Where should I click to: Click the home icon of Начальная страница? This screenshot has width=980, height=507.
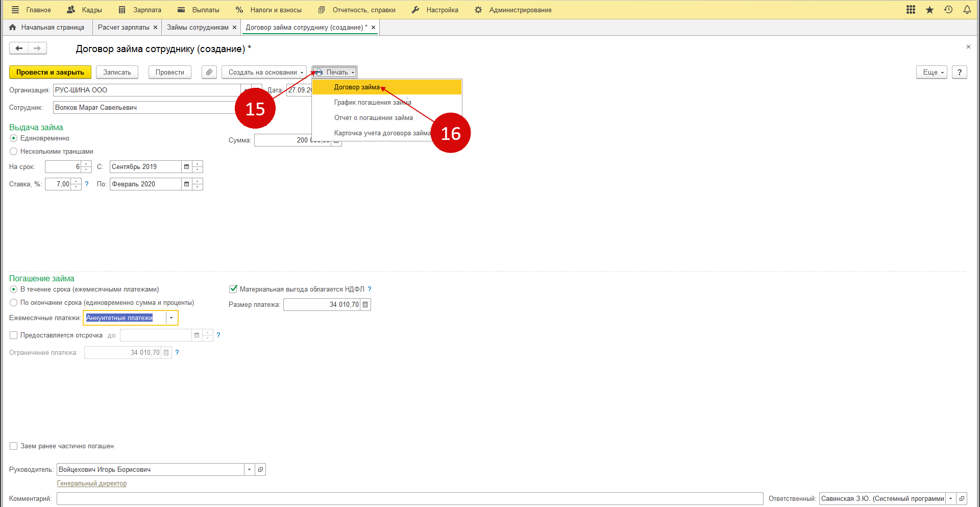click(13, 27)
